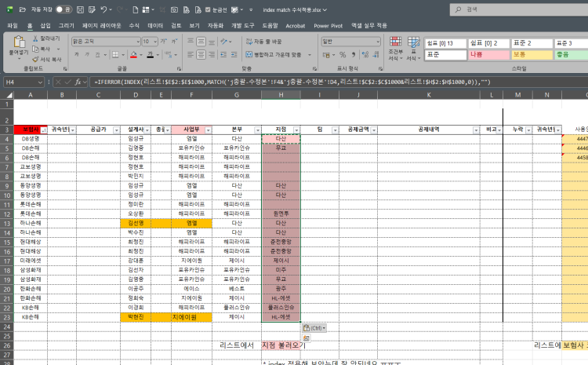Click the Align right icon

212,55
